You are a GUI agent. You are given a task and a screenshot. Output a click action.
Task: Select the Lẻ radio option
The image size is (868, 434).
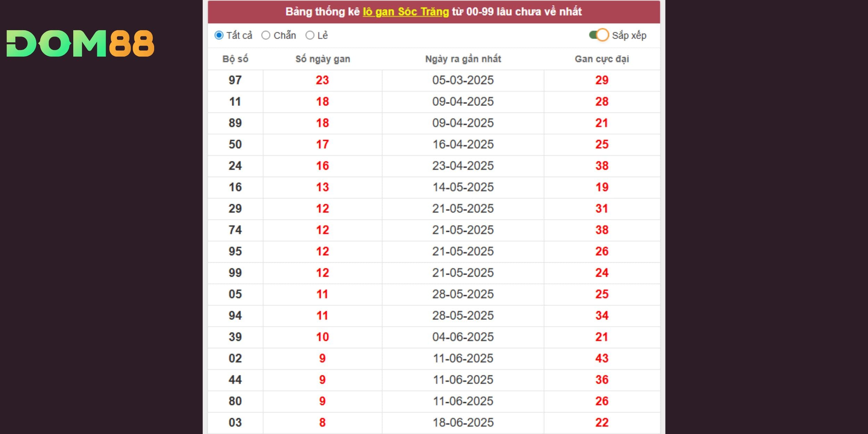click(x=310, y=35)
